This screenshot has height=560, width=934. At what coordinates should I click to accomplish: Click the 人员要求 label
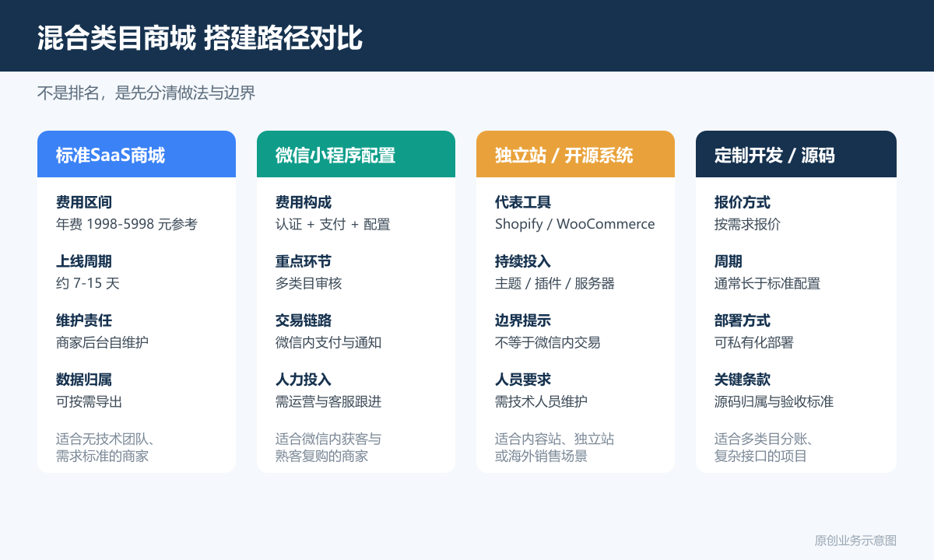tap(523, 380)
